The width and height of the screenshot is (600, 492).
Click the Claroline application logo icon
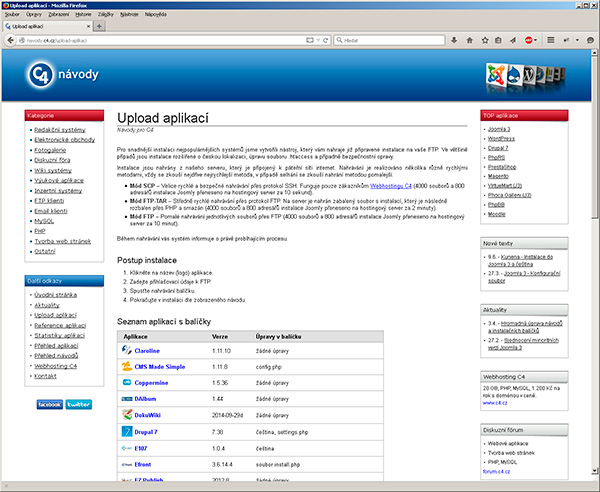click(127, 350)
